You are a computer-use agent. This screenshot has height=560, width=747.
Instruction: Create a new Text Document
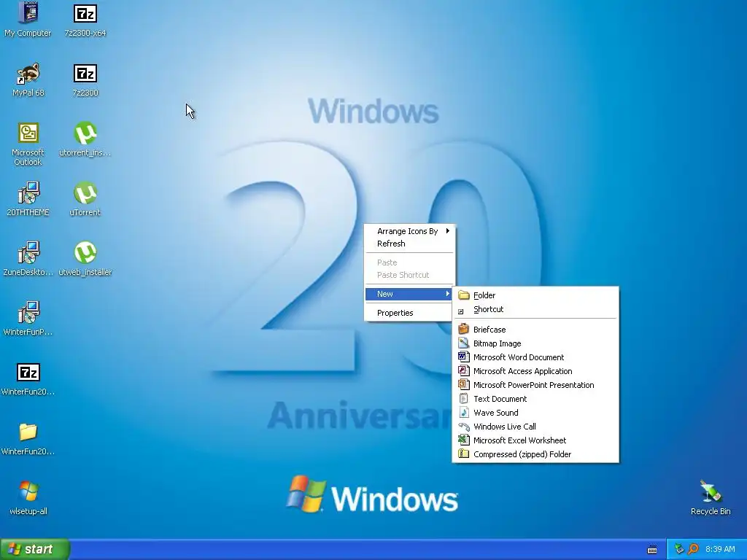(535, 399)
